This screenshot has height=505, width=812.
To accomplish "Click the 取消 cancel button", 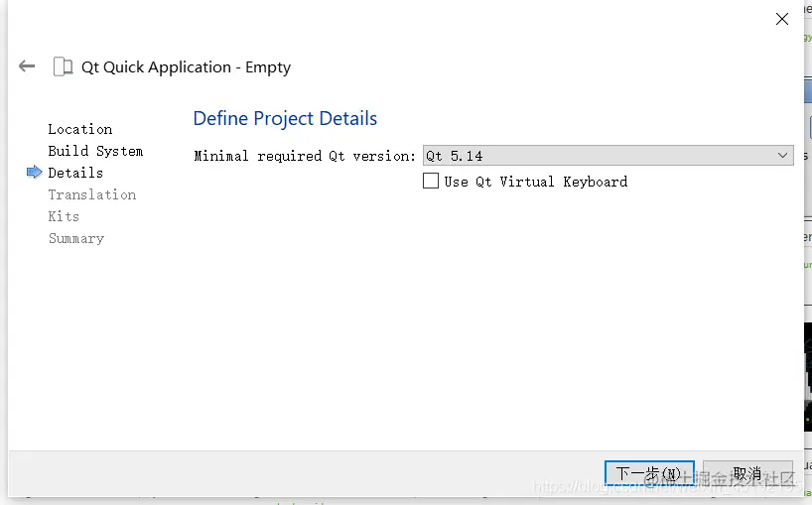I will 747,473.
